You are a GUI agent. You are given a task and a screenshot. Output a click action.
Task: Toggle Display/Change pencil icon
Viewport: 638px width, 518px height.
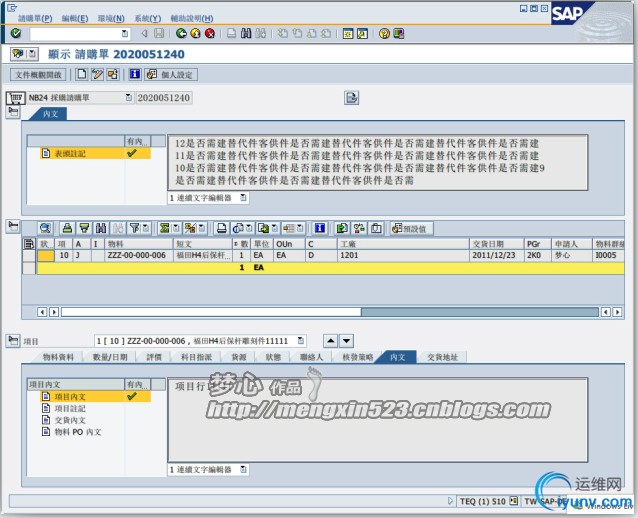click(97, 74)
